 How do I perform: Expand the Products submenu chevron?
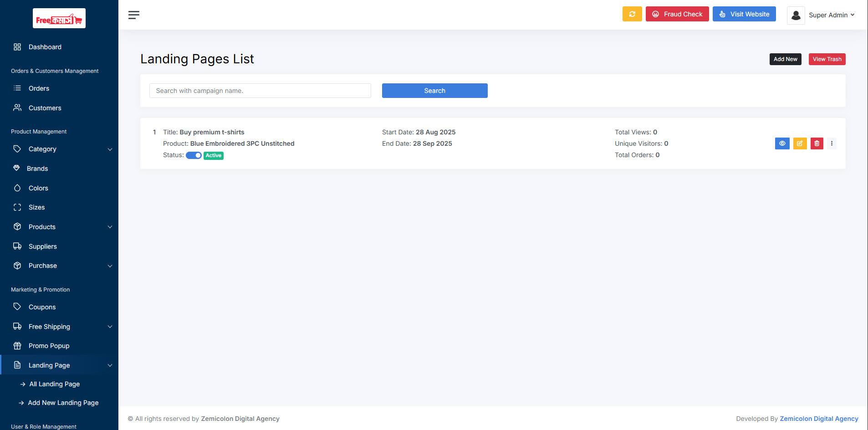pyautogui.click(x=110, y=227)
